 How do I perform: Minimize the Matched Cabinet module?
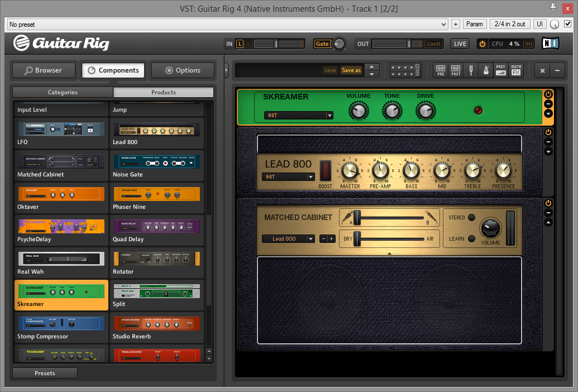[x=548, y=213]
